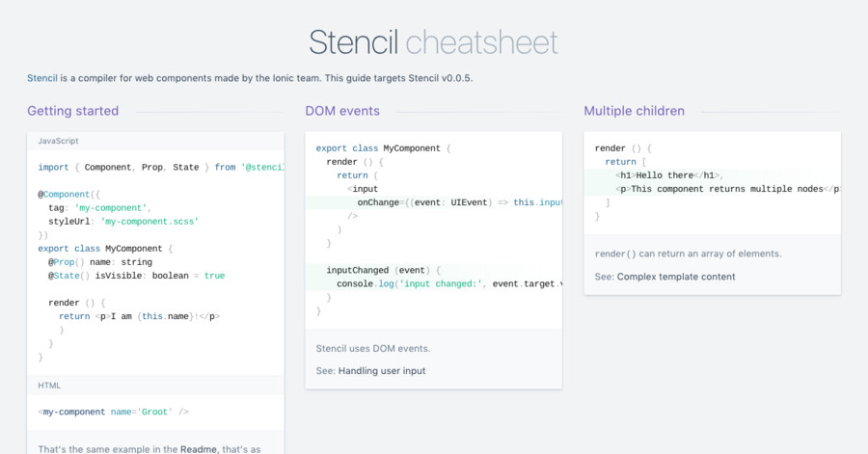Click the Stencil link in the intro sentence
The width and height of the screenshot is (868, 454).
click(41, 78)
